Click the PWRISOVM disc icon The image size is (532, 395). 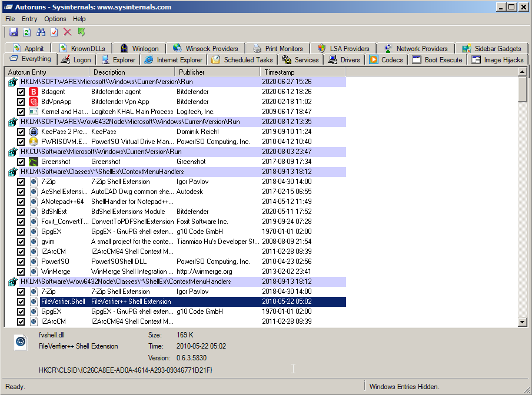tap(33, 142)
